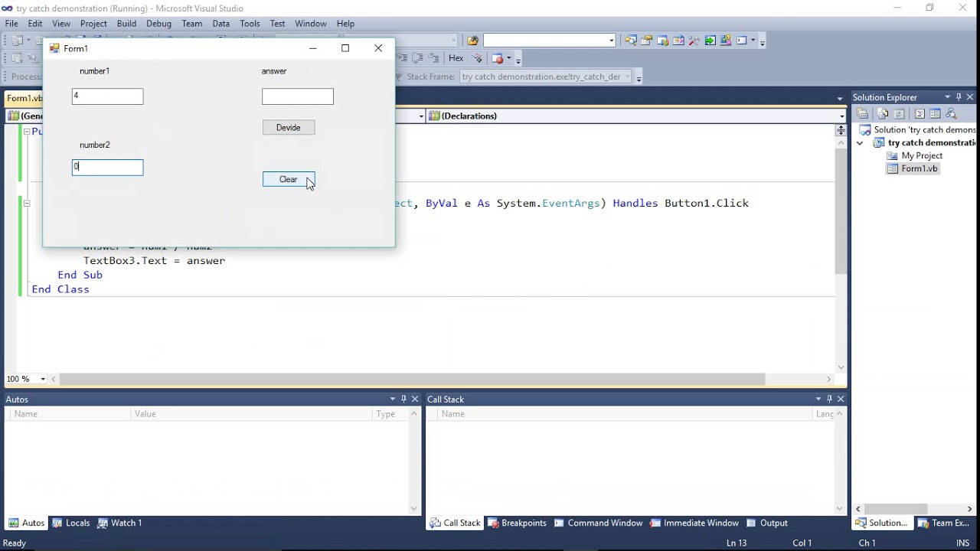Click the Clear button in Form1
Viewport: 980px width, 551px height.
[289, 179]
